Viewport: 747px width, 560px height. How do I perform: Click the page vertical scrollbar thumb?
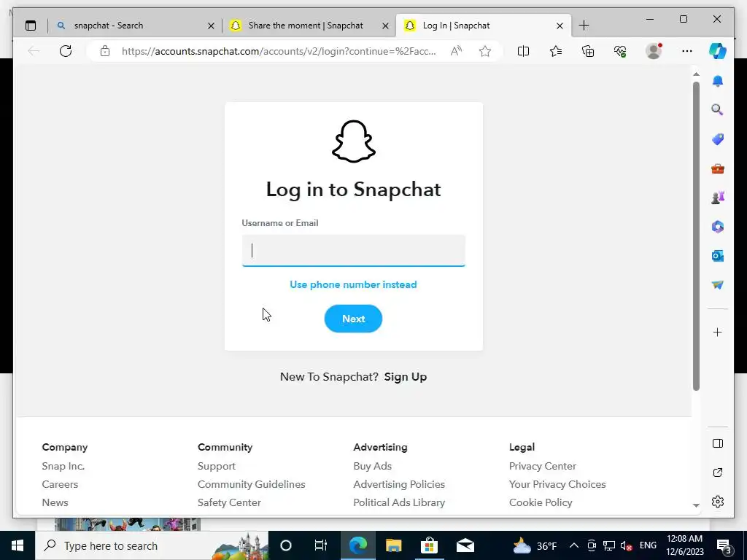pos(696,236)
